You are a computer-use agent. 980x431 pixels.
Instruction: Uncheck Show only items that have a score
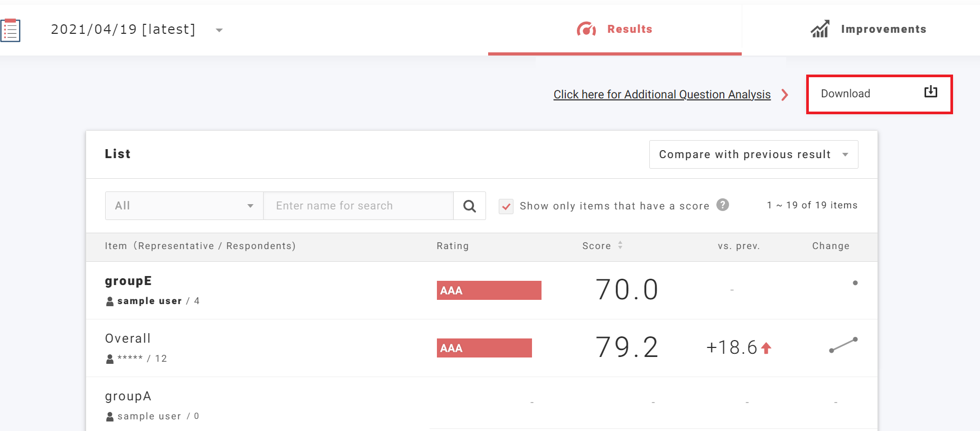tap(506, 206)
